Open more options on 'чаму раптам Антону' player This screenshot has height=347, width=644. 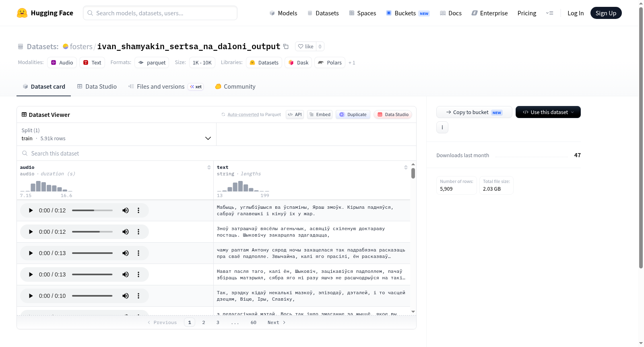point(138,253)
